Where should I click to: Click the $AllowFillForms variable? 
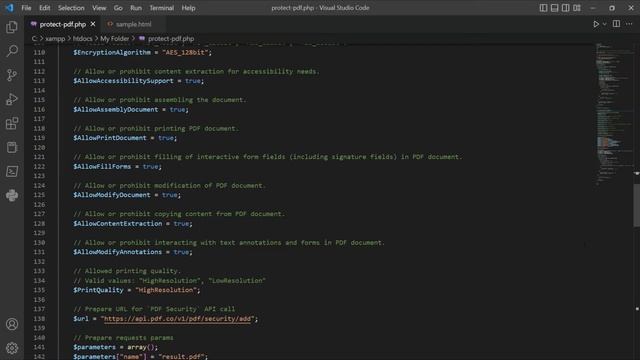pos(102,167)
